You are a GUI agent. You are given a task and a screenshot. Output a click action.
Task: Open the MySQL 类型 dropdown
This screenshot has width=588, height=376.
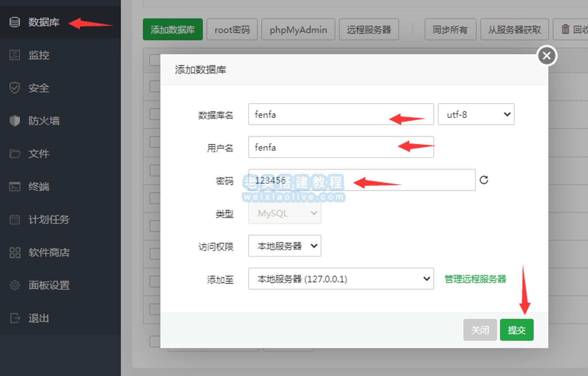pos(285,213)
